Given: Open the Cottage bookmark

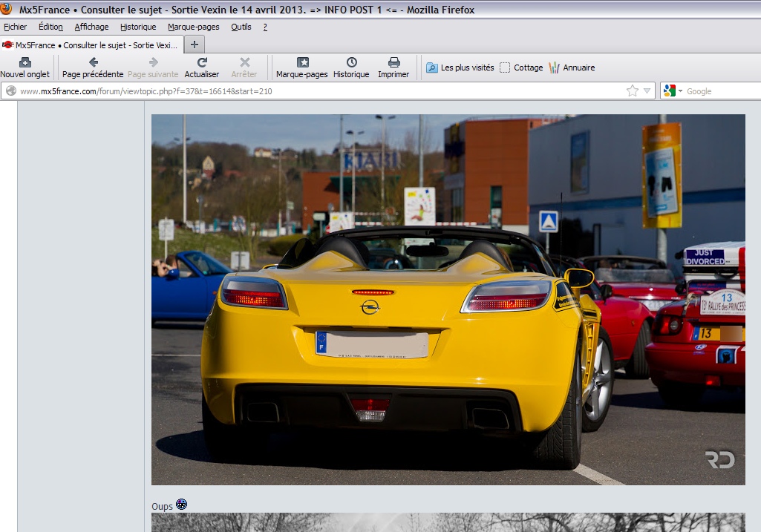Looking at the screenshot, I should [521, 68].
